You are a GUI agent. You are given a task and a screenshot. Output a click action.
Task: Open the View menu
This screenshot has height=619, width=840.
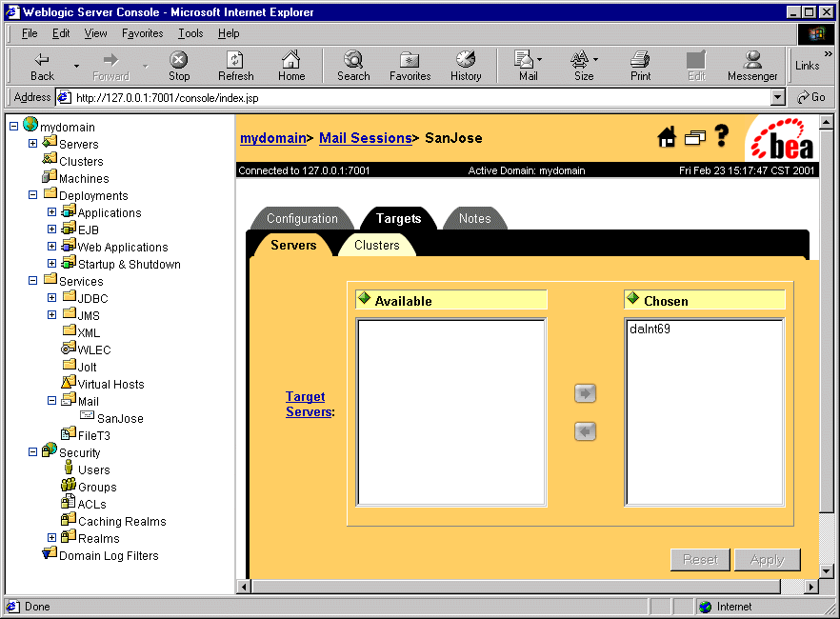pos(95,33)
